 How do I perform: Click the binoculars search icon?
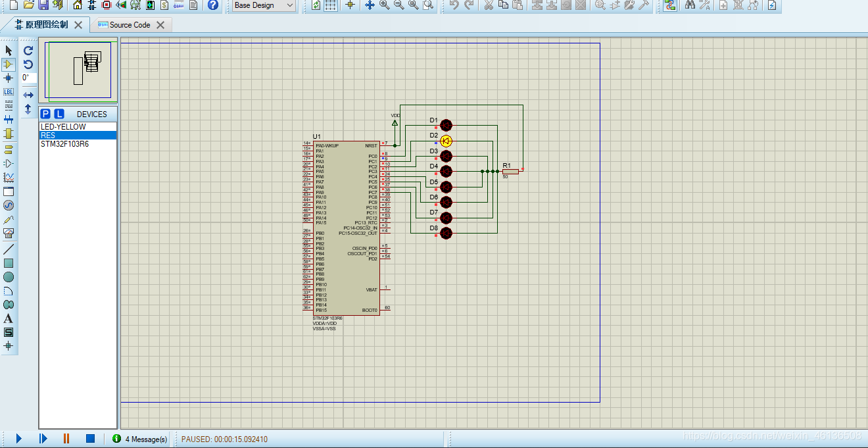tap(690, 5)
